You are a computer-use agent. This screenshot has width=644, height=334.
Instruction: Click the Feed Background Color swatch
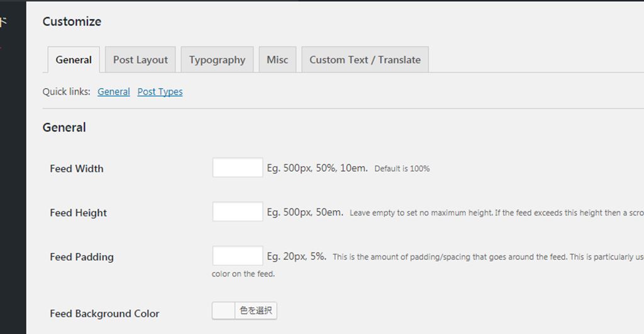(x=223, y=311)
